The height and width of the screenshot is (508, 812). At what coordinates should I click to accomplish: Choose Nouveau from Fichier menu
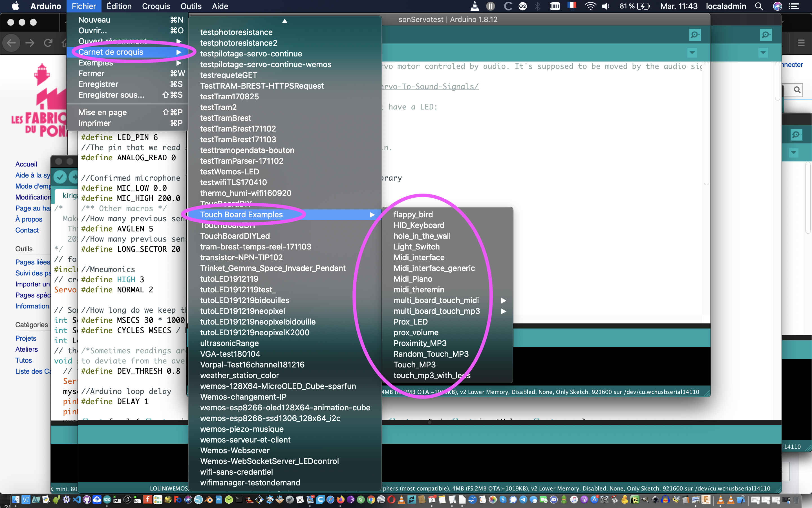click(127, 20)
